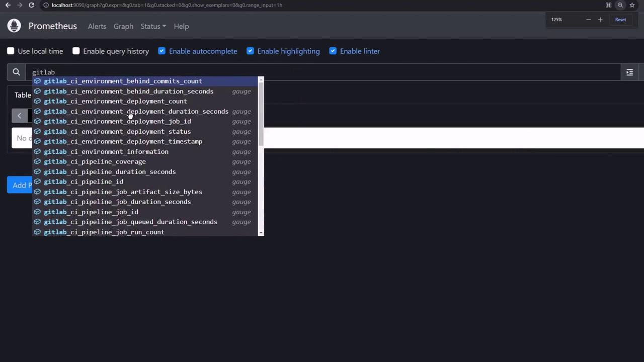
Task: Expand the Status dropdown menu
Action: tap(153, 26)
